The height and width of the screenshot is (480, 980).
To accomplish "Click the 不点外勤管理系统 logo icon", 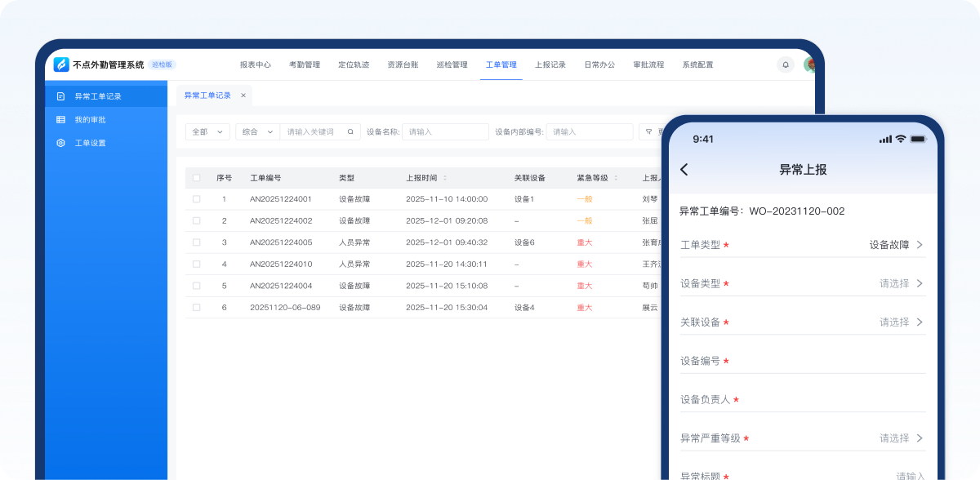I will (61, 64).
